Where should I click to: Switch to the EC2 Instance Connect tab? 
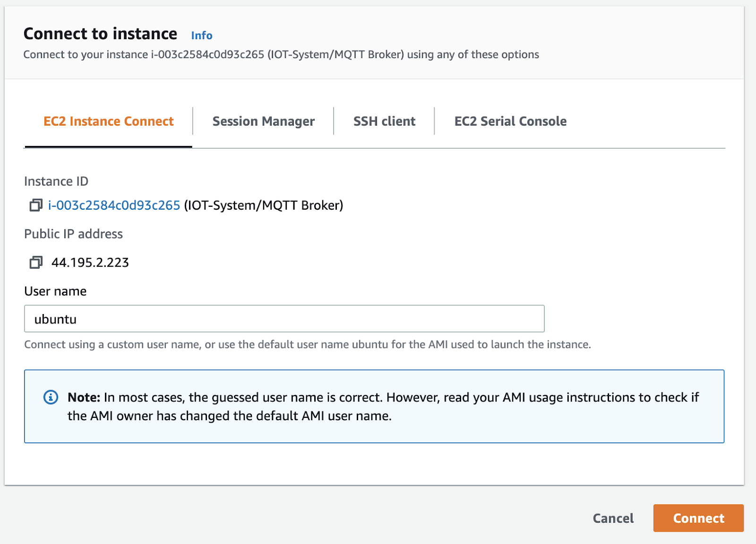click(108, 121)
